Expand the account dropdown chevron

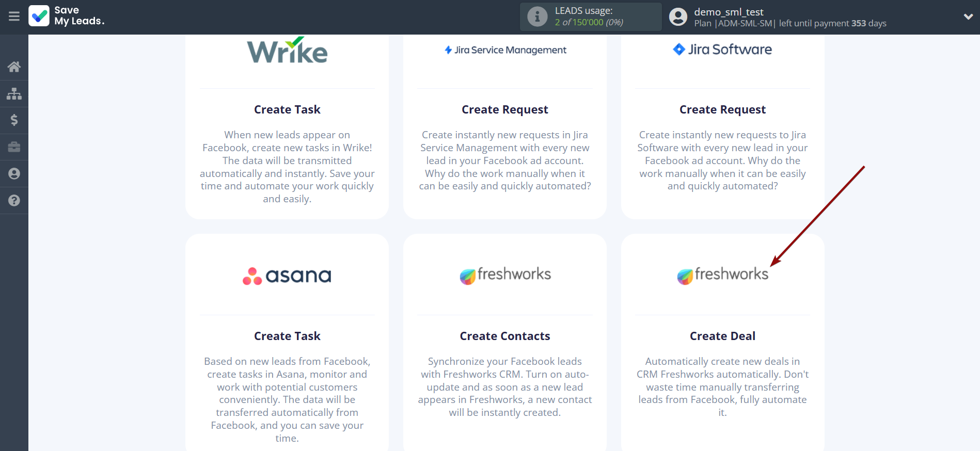(x=968, y=17)
